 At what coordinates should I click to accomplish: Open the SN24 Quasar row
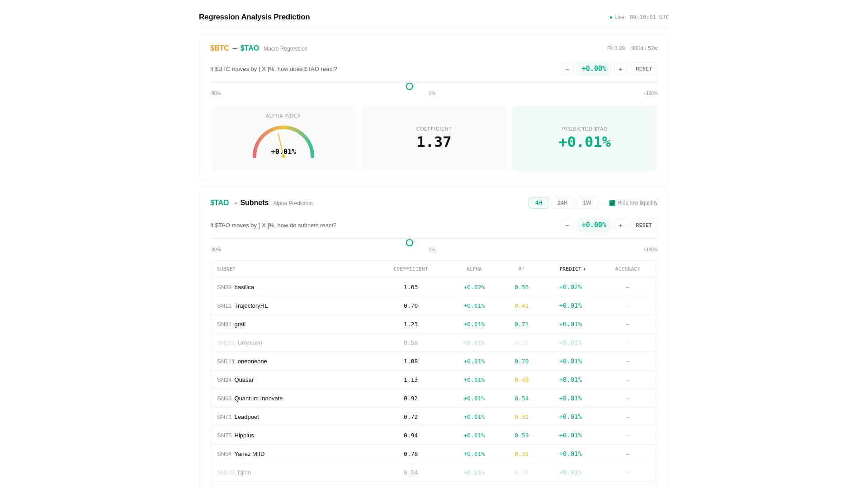(434, 380)
